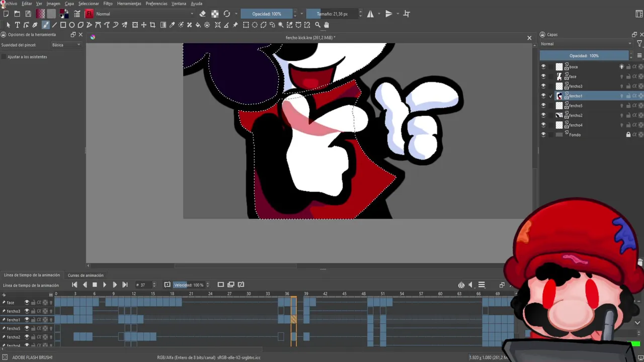
Task: Open the timeline hamburger menu icon
Action: (481, 285)
